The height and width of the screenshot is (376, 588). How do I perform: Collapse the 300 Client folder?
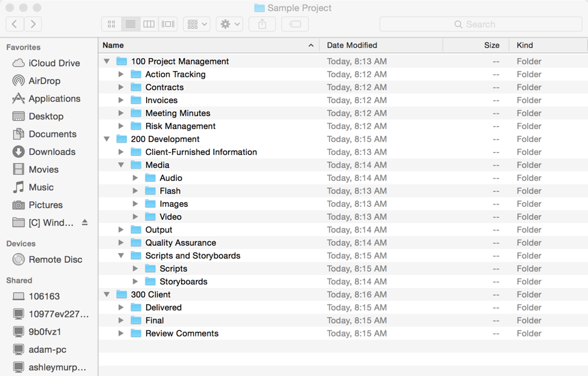coord(107,294)
